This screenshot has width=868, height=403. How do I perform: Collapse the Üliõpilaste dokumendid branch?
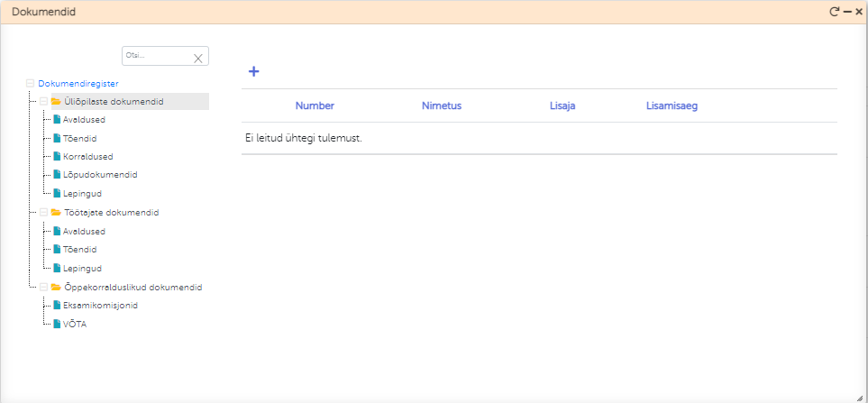point(43,102)
